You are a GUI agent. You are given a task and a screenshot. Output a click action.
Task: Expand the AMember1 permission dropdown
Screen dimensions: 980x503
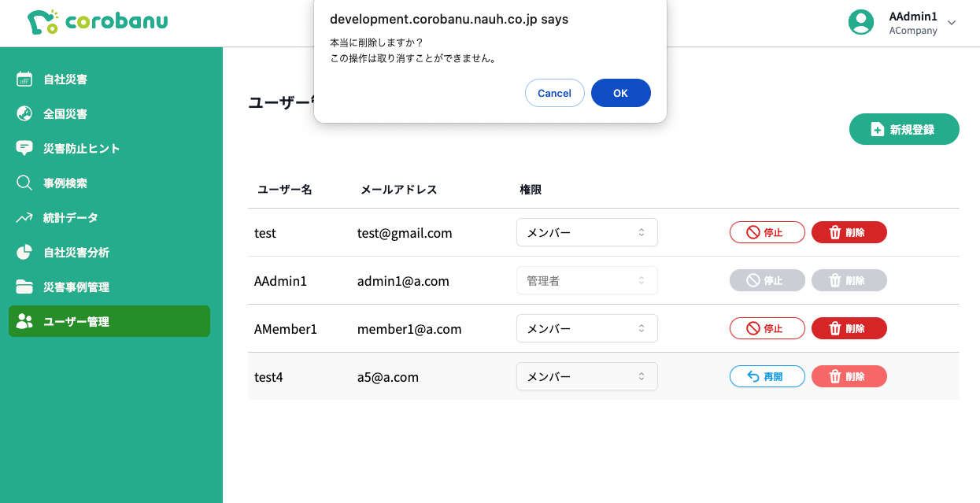pos(587,328)
